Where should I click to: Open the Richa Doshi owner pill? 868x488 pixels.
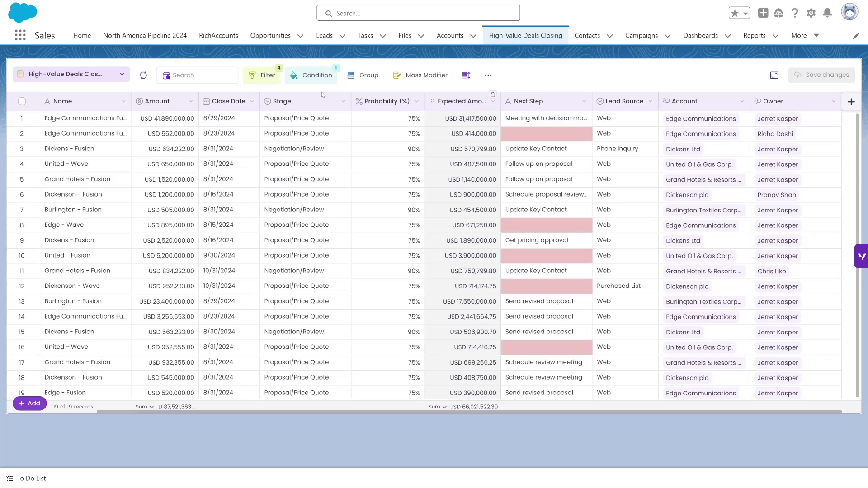coord(775,134)
